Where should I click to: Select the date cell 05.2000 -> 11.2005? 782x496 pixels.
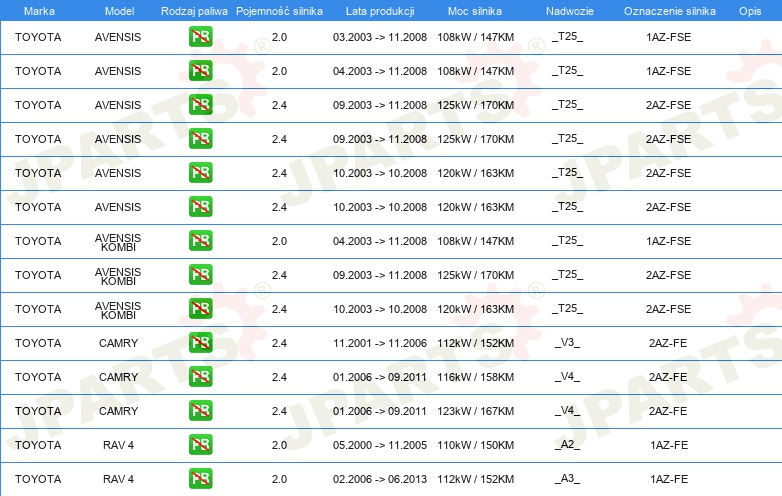pos(380,445)
